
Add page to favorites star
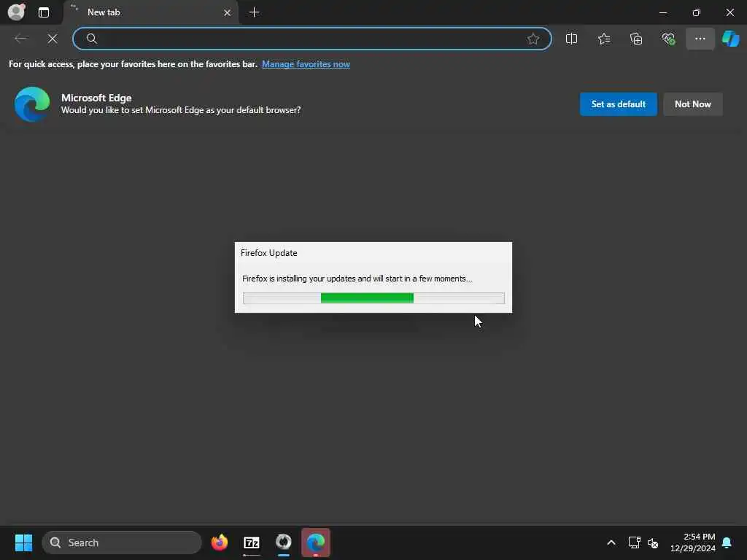[x=533, y=39]
